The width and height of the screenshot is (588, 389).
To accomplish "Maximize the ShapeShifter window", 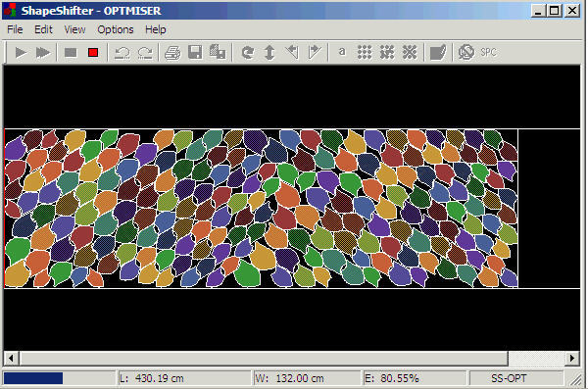I will click(x=555, y=11).
